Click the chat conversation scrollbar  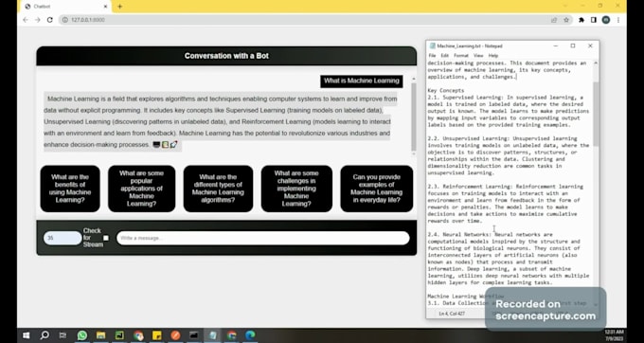click(x=414, y=117)
